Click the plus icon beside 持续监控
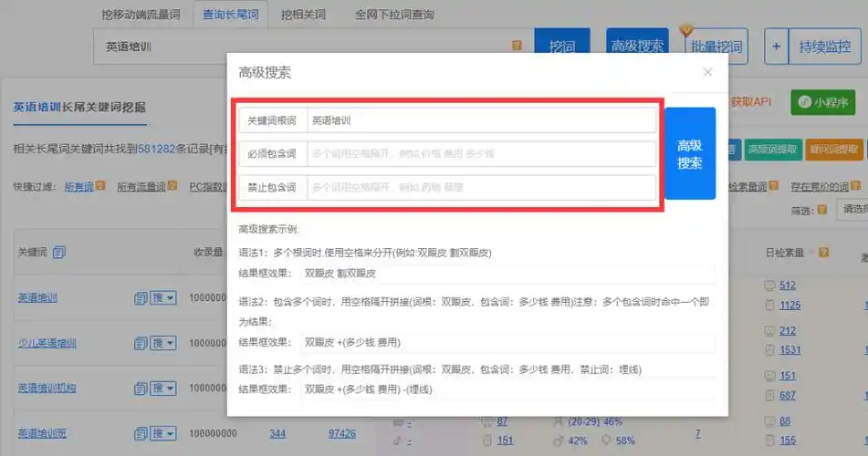 (776, 47)
